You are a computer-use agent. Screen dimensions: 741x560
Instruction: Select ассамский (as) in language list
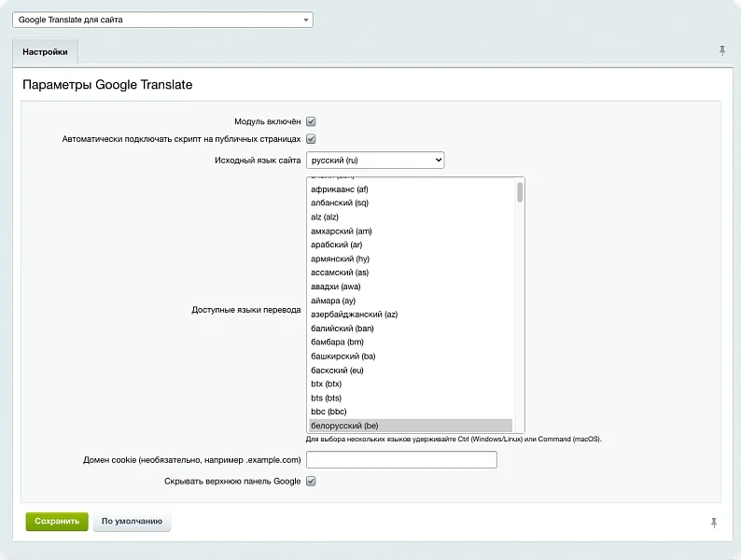[x=411, y=273]
